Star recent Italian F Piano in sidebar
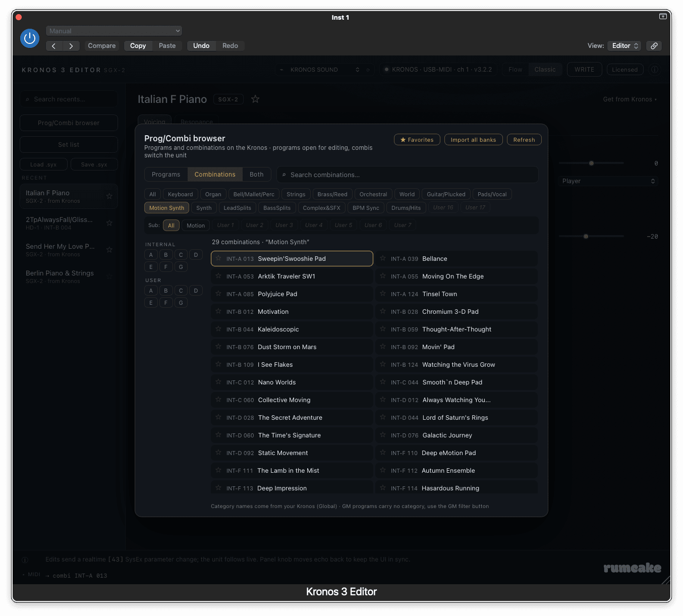683x616 pixels. click(x=109, y=196)
